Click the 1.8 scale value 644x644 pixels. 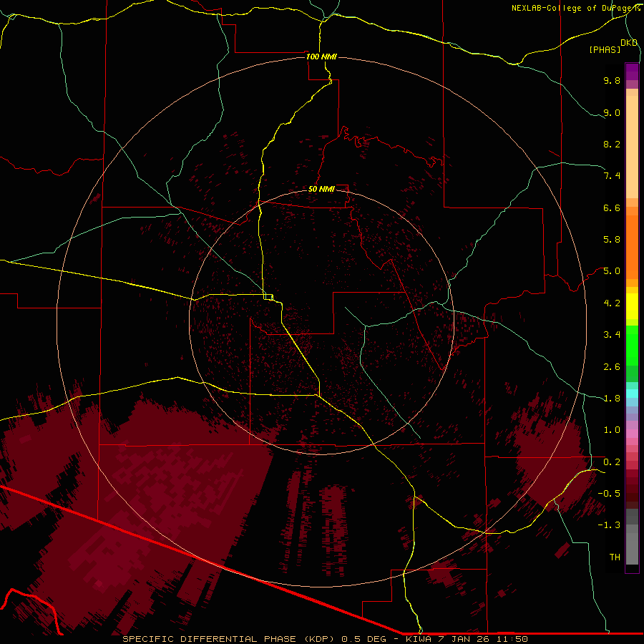tap(612, 399)
